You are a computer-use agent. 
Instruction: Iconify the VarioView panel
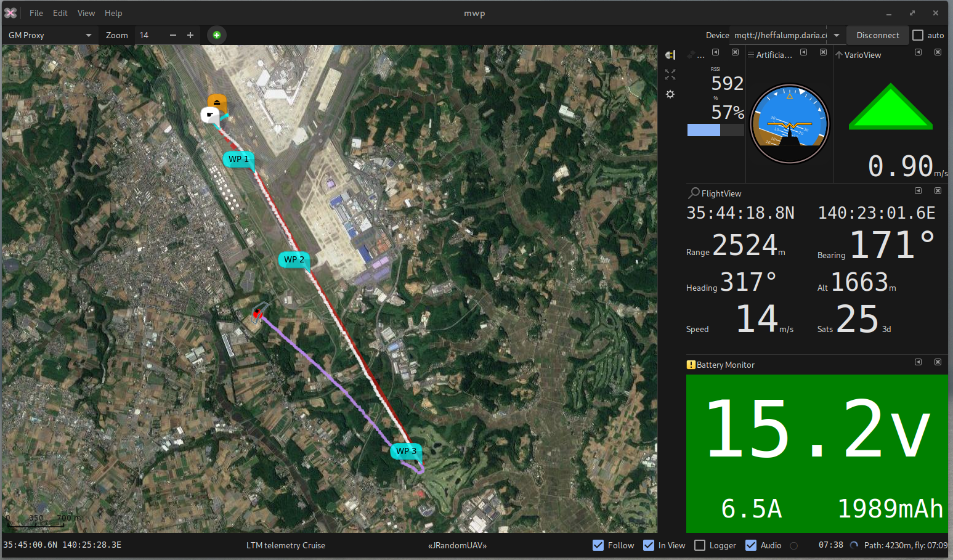pyautogui.click(x=918, y=52)
